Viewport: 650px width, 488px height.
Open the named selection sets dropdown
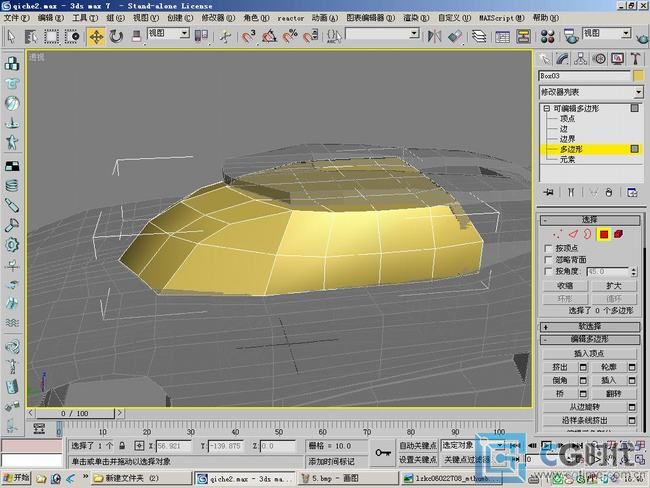414,33
